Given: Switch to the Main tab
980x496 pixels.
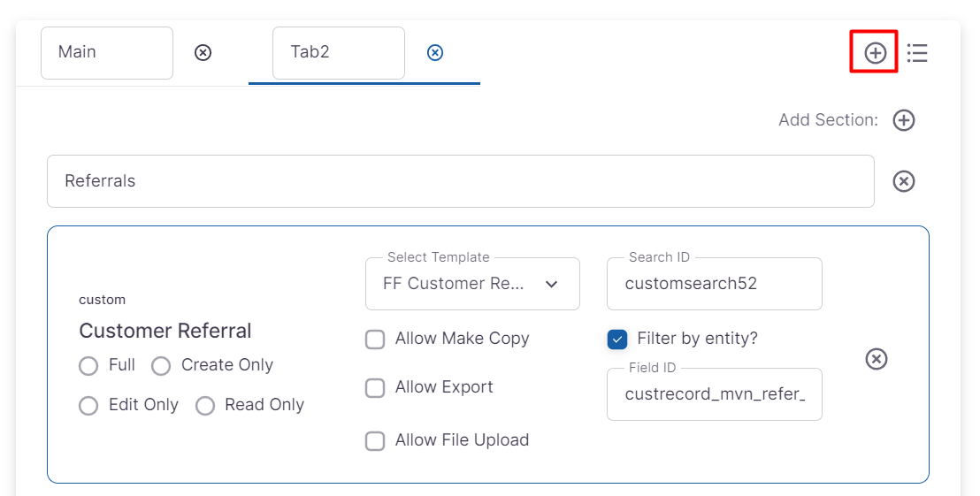Looking at the screenshot, I should point(106,53).
